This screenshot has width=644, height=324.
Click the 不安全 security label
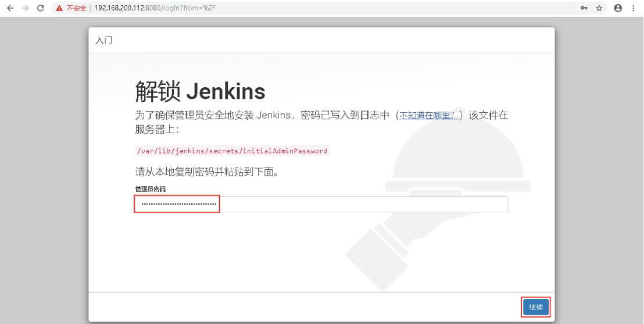pos(76,8)
